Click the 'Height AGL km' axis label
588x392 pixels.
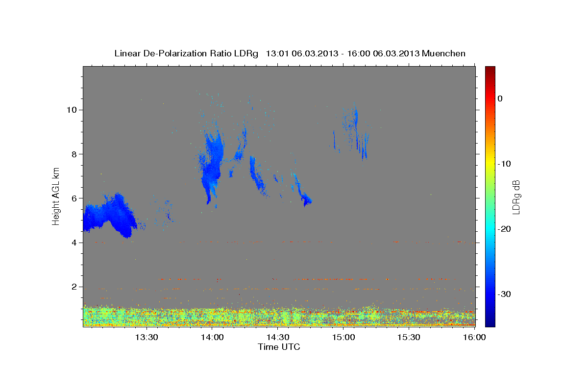56,196
